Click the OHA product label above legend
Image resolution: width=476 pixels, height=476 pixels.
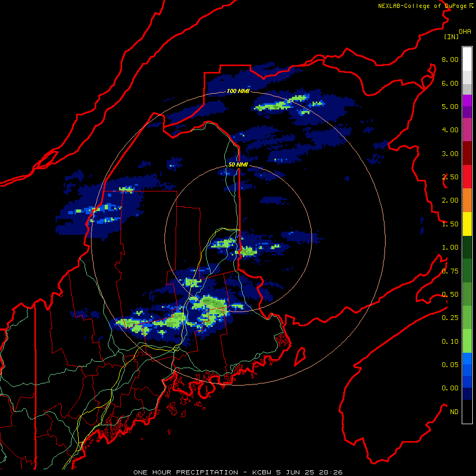[465, 32]
